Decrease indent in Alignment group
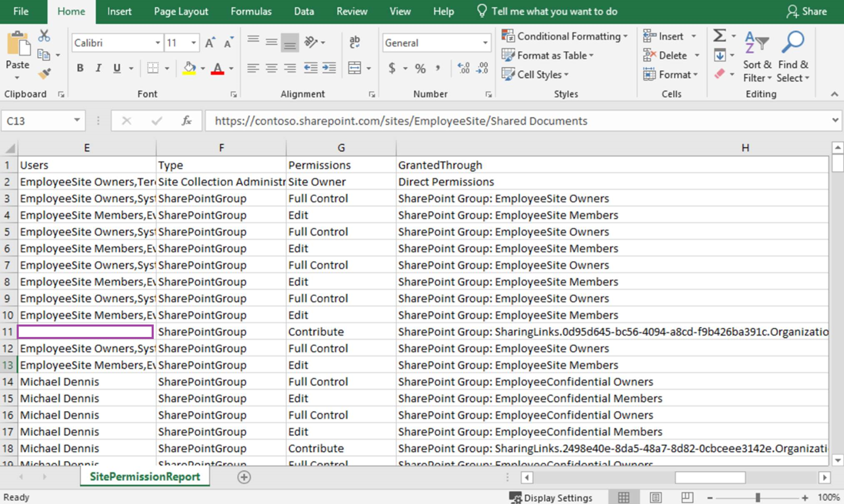Image resolution: width=844 pixels, height=504 pixels. 311,68
